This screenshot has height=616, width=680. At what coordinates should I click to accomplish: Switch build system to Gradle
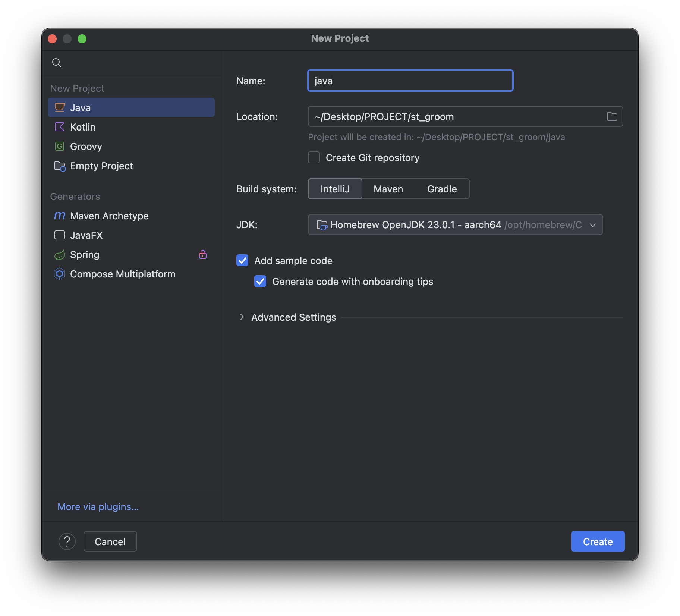point(442,189)
